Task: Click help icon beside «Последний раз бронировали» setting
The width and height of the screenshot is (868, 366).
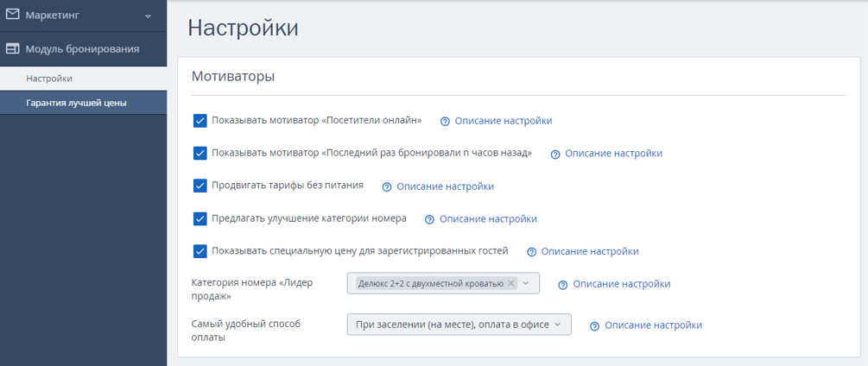Action: [555, 155]
